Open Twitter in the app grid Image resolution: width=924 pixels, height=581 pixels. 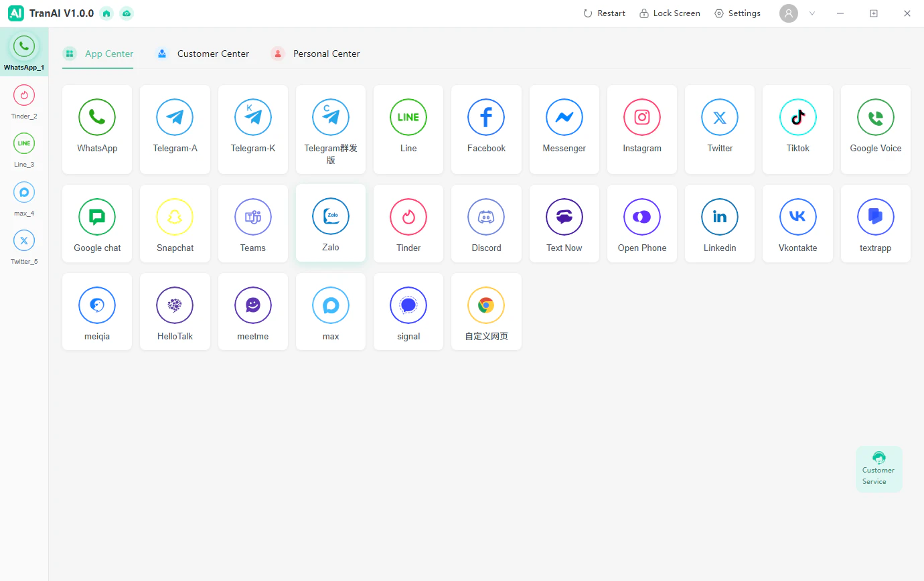720,129
